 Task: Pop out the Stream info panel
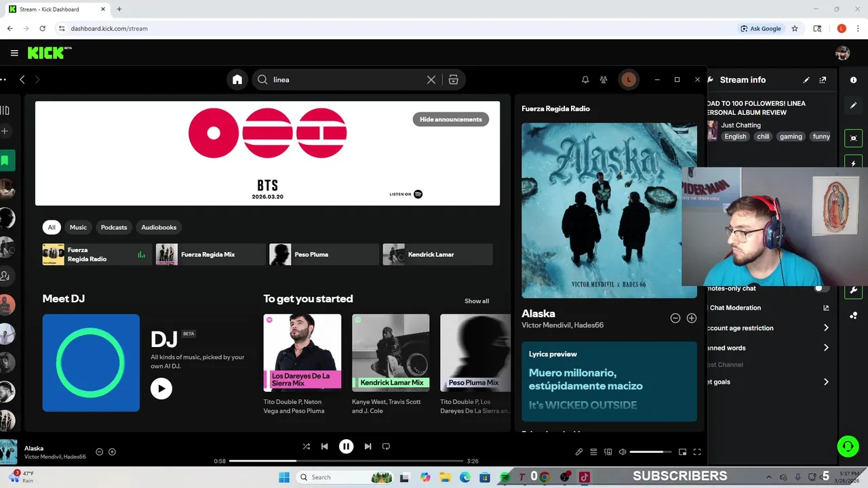pos(823,80)
